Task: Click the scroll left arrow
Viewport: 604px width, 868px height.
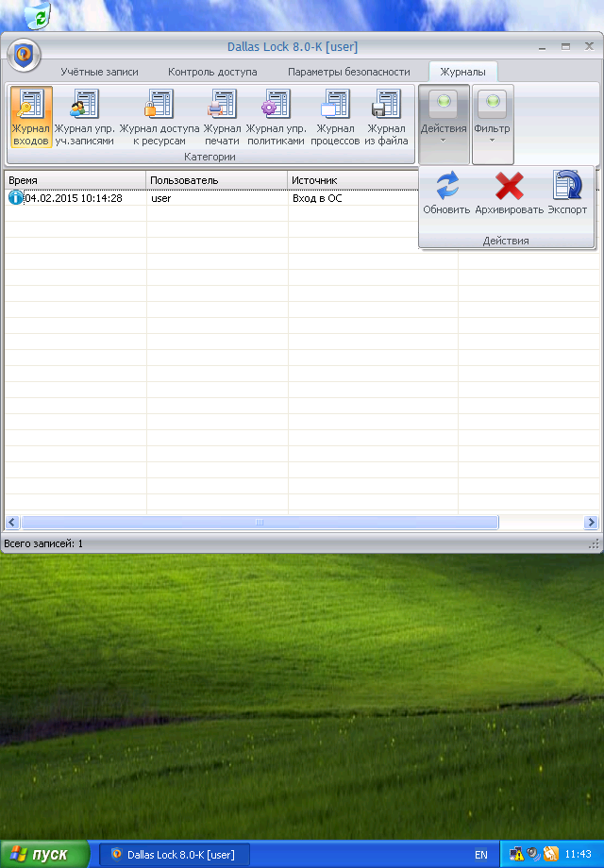Action: [x=12, y=522]
